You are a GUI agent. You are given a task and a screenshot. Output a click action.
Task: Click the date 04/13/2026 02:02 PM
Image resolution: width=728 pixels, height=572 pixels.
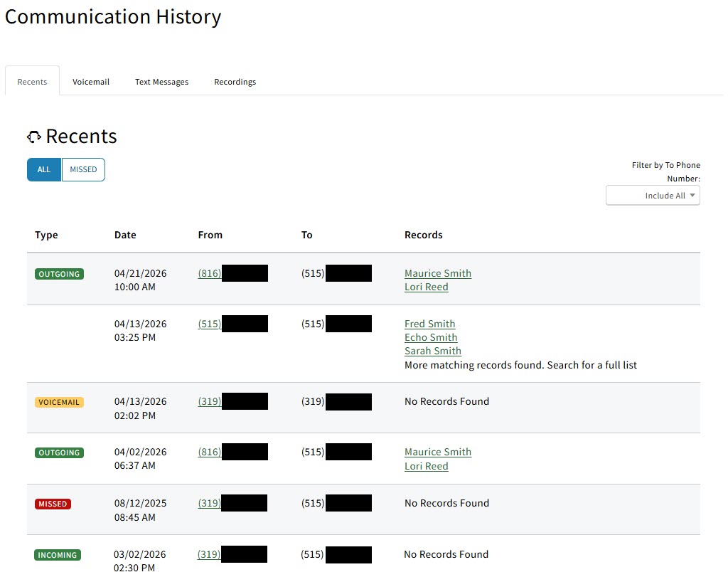tap(140, 408)
